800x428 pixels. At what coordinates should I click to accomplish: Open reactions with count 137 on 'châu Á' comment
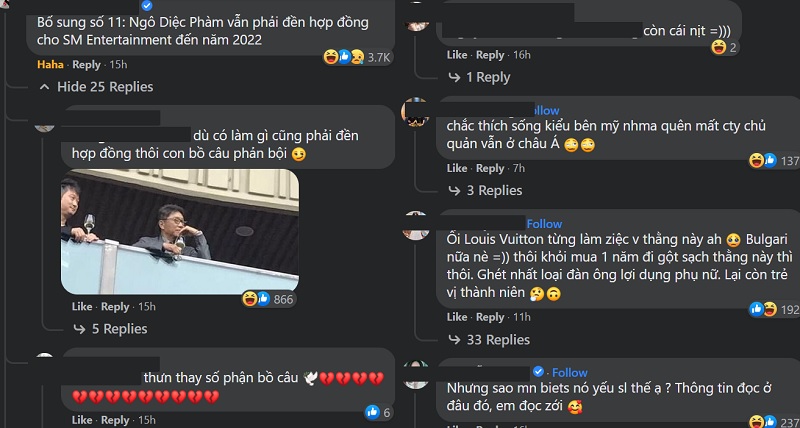[773, 161]
